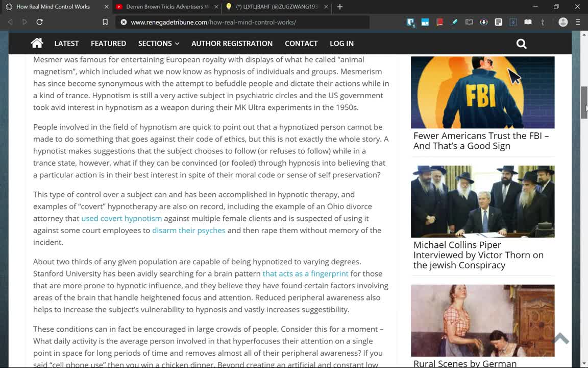588x368 pixels.
Task: Open the CONTACT page
Action: (x=301, y=43)
